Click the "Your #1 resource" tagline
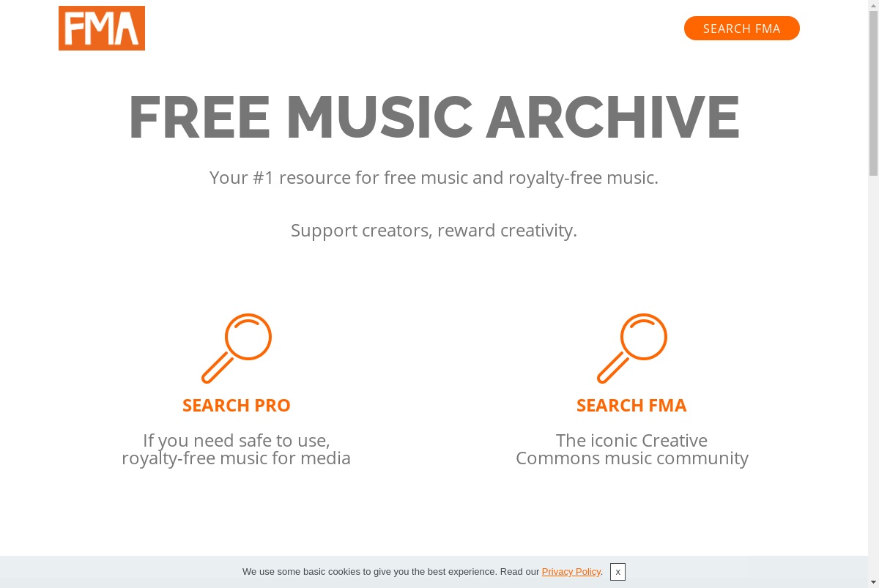The height and width of the screenshot is (588, 879). [x=434, y=178]
